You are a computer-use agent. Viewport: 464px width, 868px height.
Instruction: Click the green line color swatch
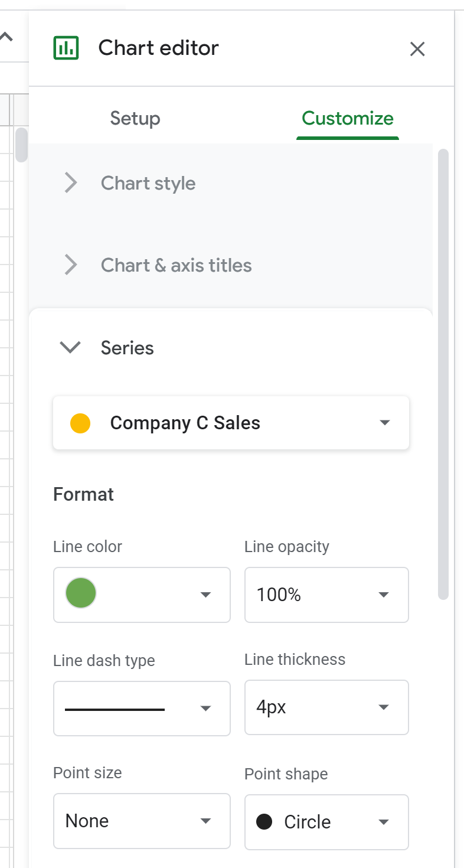click(x=81, y=593)
